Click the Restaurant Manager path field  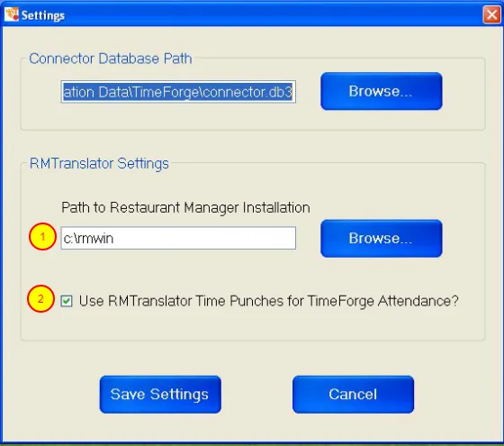[178, 238]
